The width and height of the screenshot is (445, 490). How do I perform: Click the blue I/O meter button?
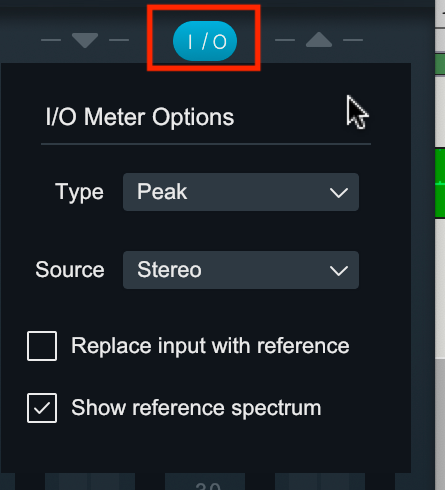pos(205,41)
